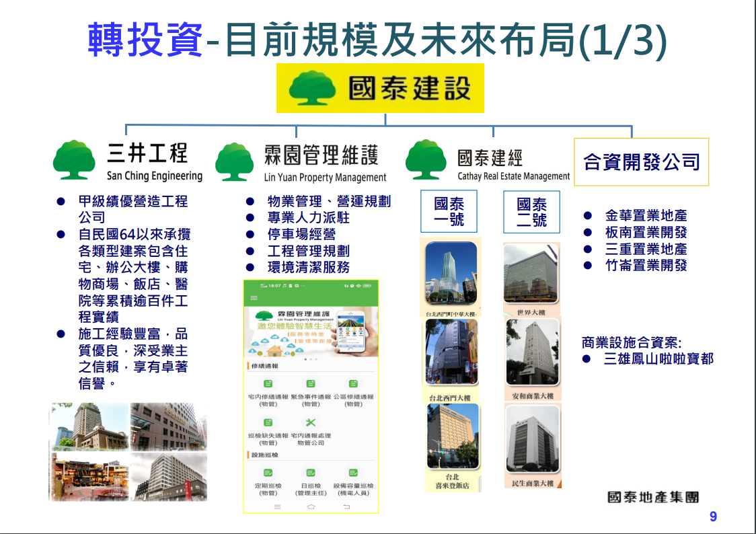Click the tree logo beside 霖園管理維護
Screen dimensions: 756x534
click(x=234, y=162)
